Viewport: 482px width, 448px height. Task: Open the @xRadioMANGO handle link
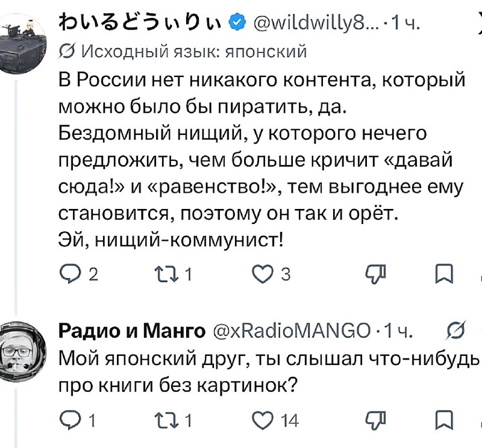[292, 331]
